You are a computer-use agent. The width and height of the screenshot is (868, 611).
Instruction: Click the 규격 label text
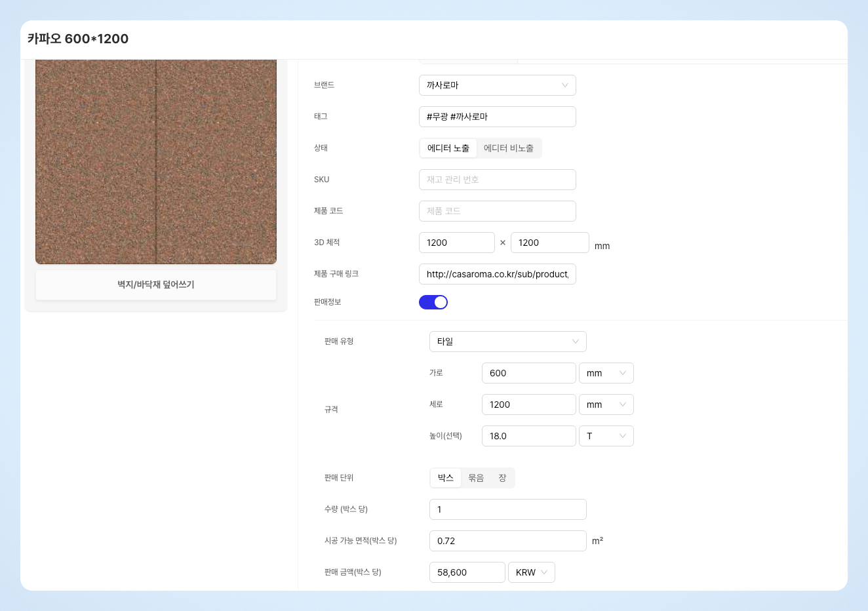click(331, 410)
